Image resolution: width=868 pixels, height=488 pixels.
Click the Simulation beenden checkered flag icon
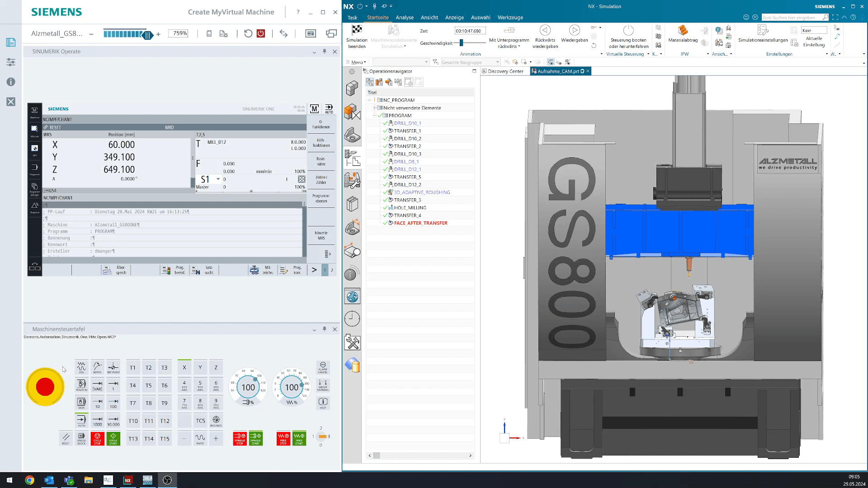click(x=357, y=30)
